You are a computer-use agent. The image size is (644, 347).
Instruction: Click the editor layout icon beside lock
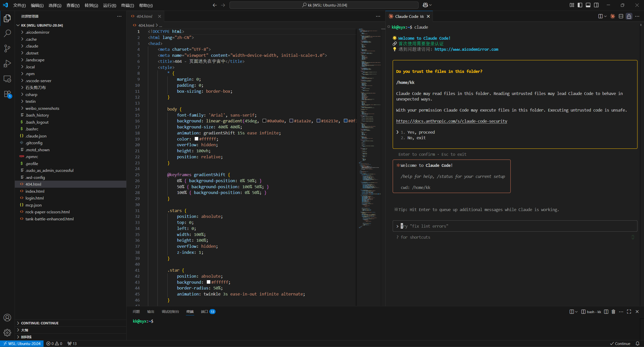pos(621,16)
